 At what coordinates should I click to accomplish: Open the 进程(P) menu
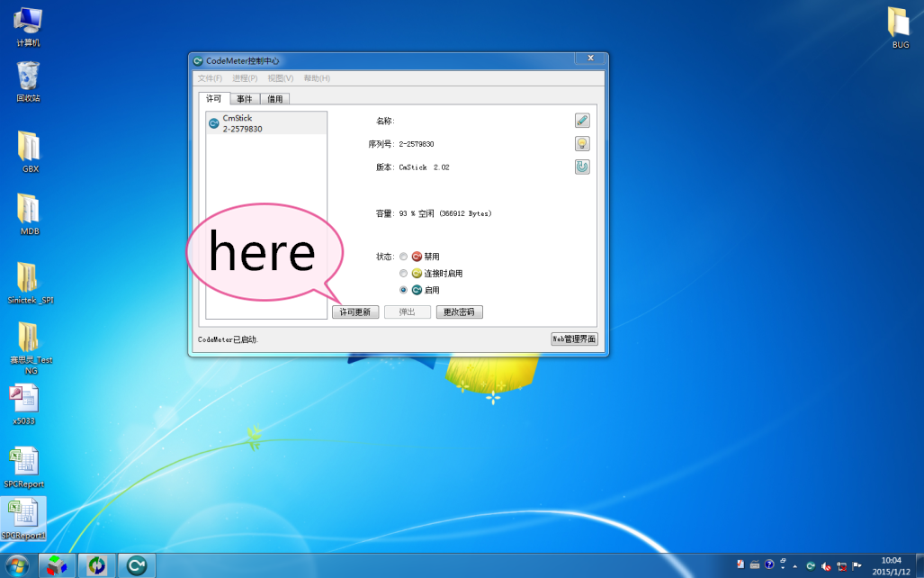coord(245,78)
